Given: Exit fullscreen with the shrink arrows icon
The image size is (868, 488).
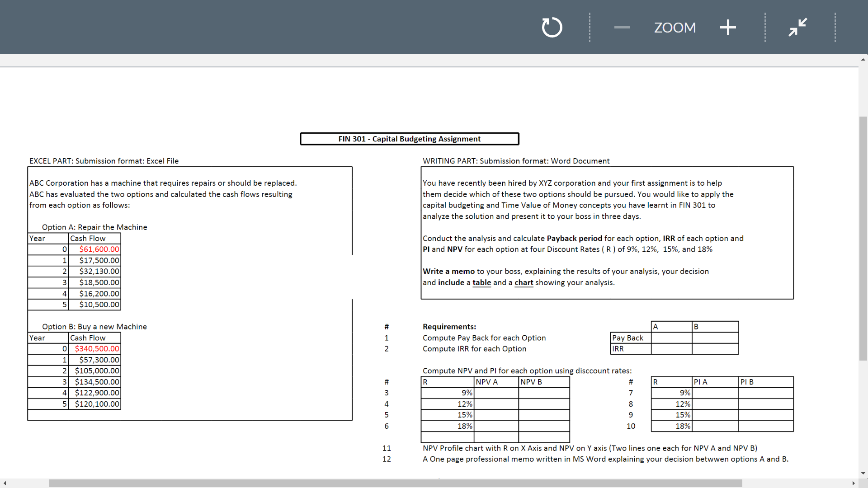Looking at the screenshot, I should (797, 27).
